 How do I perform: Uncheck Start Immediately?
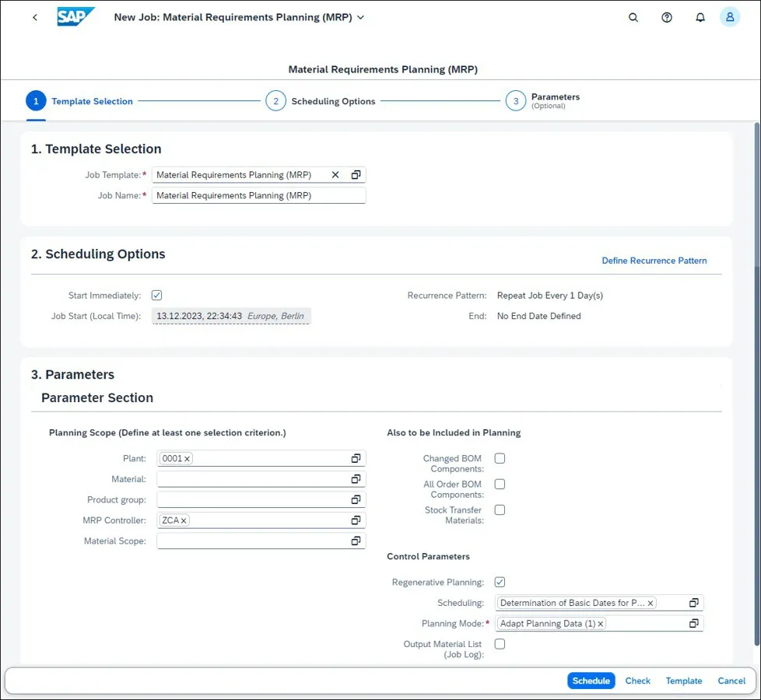tap(156, 295)
